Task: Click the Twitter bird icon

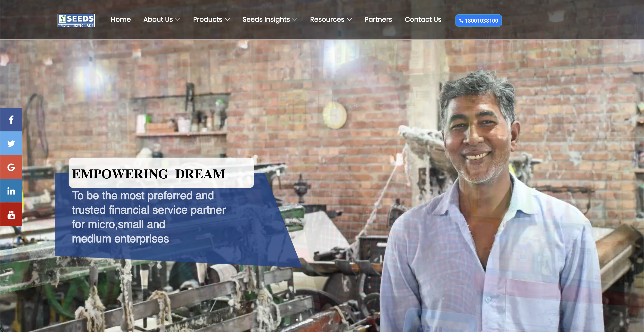Action: (11, 143)
